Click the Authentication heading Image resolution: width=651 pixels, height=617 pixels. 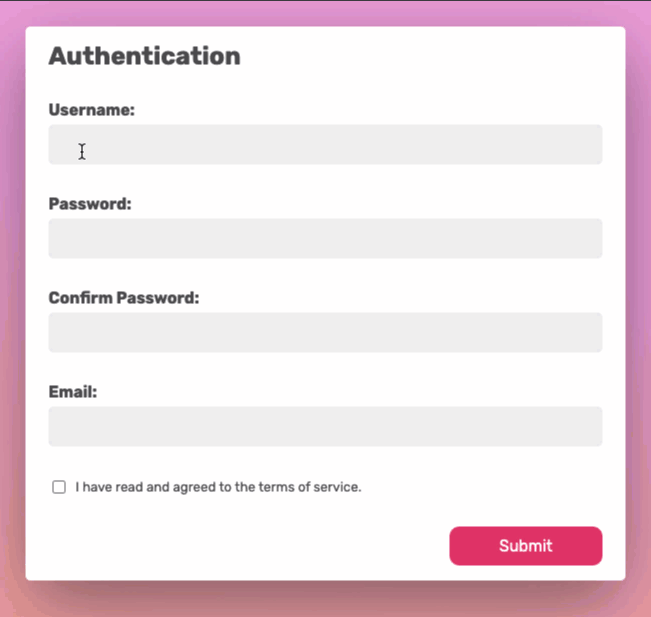tap(144, 56)
